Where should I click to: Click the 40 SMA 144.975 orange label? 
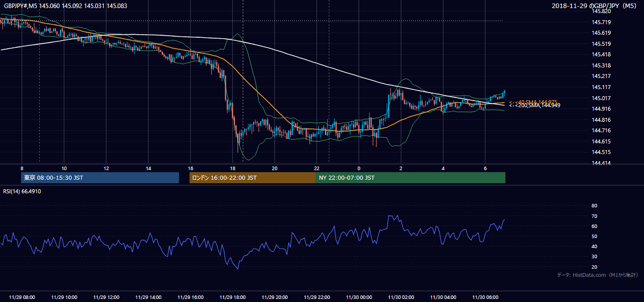coord(533,102)
